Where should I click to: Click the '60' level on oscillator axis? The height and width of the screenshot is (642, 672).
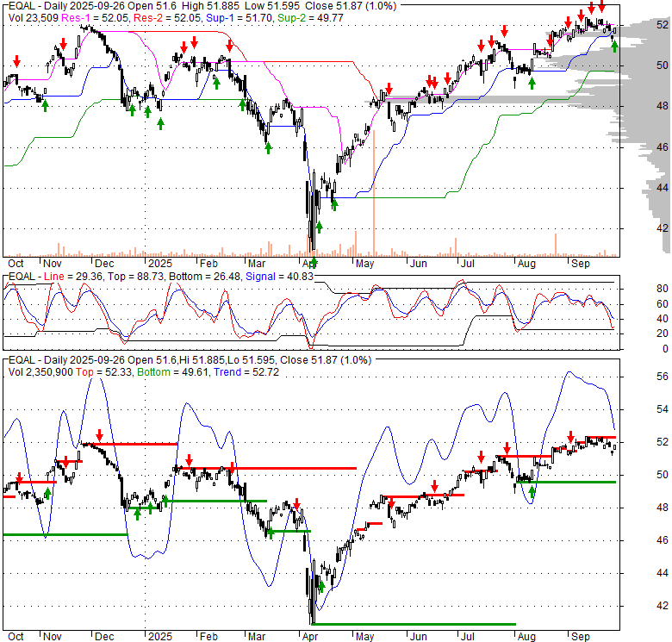(x=663, y=304)
